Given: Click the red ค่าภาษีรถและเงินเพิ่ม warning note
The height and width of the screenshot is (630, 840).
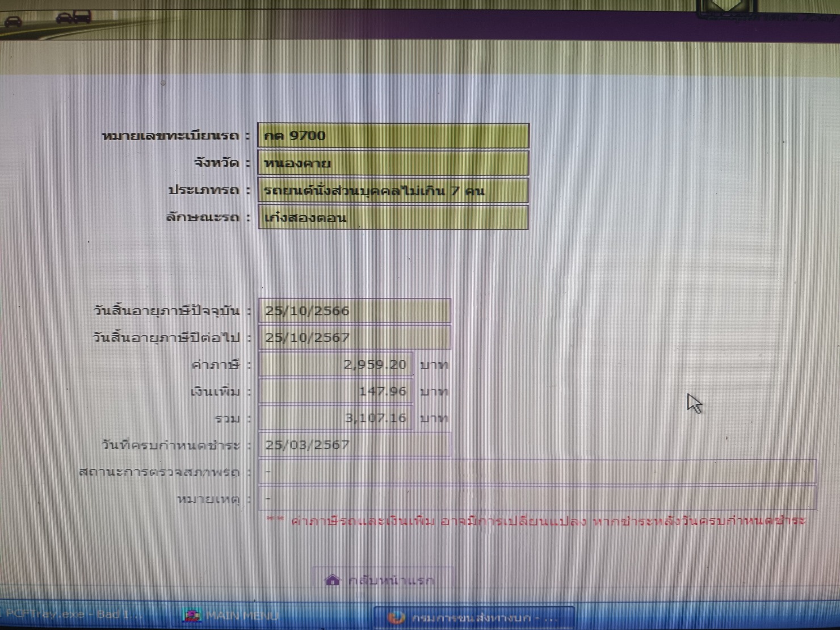Looking at the screenshot, I should (536, 521).
